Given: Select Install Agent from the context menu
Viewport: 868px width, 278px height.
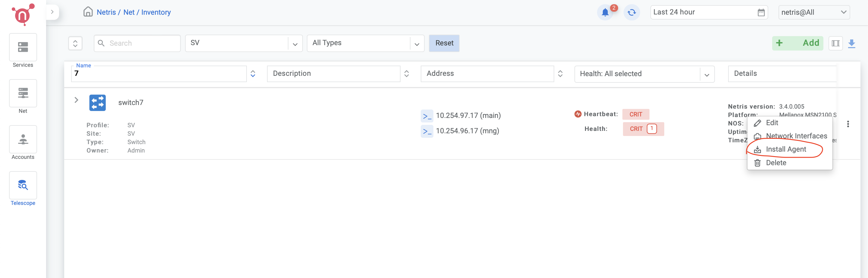Looking at the screenshot, I should point(785,150).
